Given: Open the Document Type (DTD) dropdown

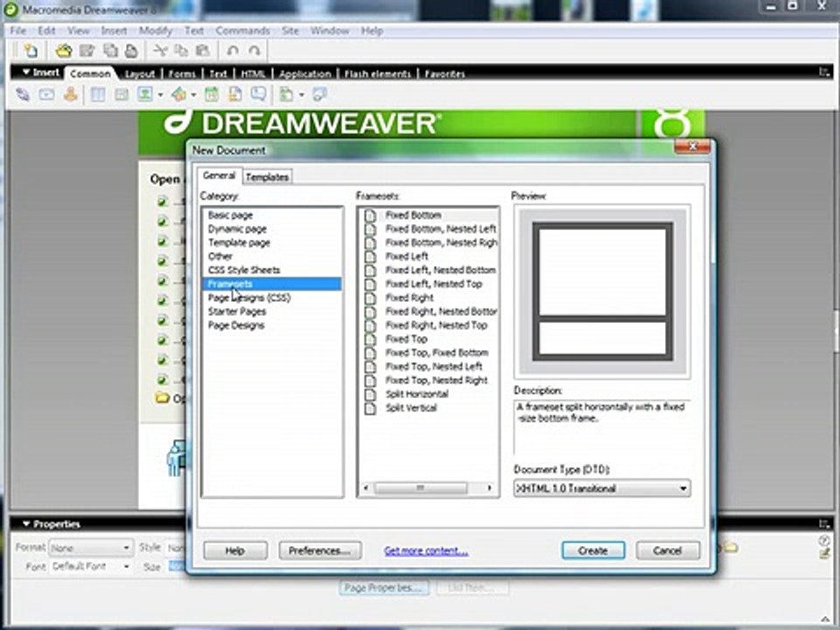Looking at the screenshot, I should [602, 488].
